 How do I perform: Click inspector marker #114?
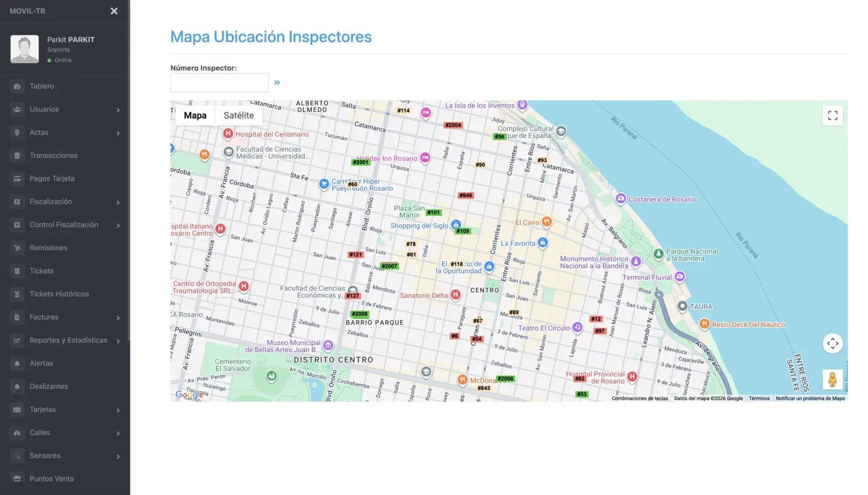pyautogui.click(x=404, y=111)
